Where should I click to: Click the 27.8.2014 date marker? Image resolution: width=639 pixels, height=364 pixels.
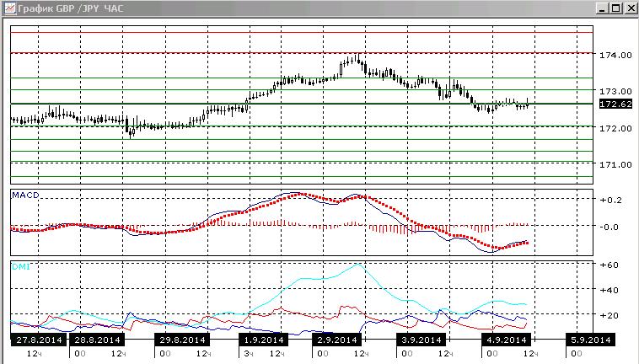coord(39,340)
